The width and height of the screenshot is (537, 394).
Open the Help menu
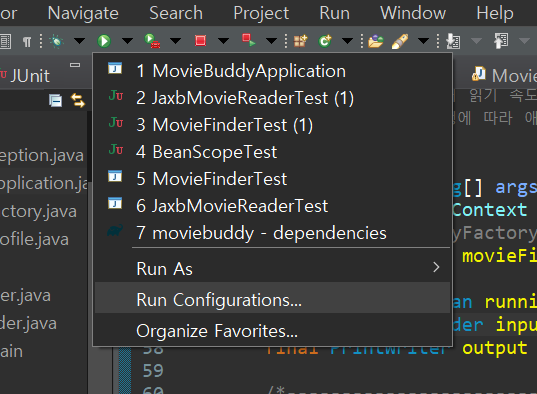(x=495, y=13)
